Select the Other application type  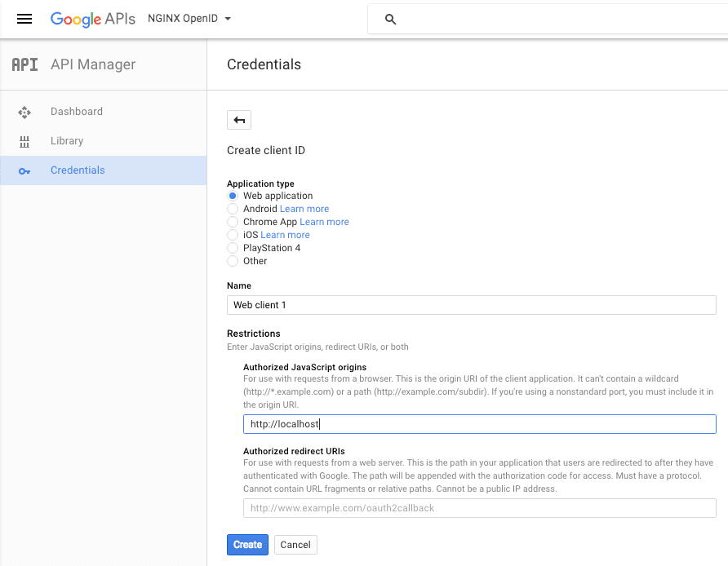pyautogui.click(x=233, y=261)
